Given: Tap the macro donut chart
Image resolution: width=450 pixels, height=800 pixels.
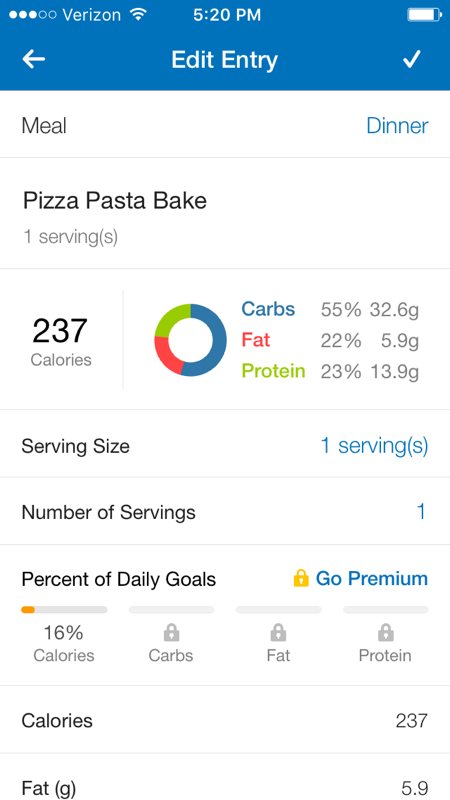Looking at the screenshot, I should (x=190, y=340).
